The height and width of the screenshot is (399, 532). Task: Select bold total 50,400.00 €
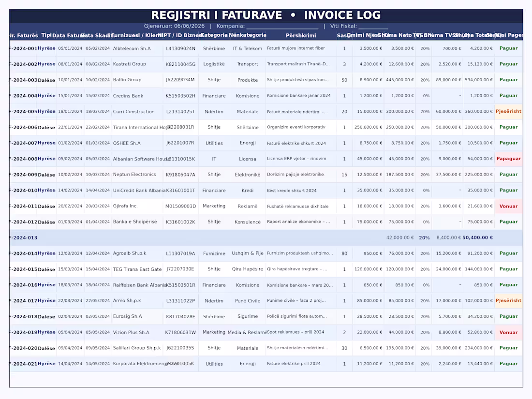coord(478,237)
